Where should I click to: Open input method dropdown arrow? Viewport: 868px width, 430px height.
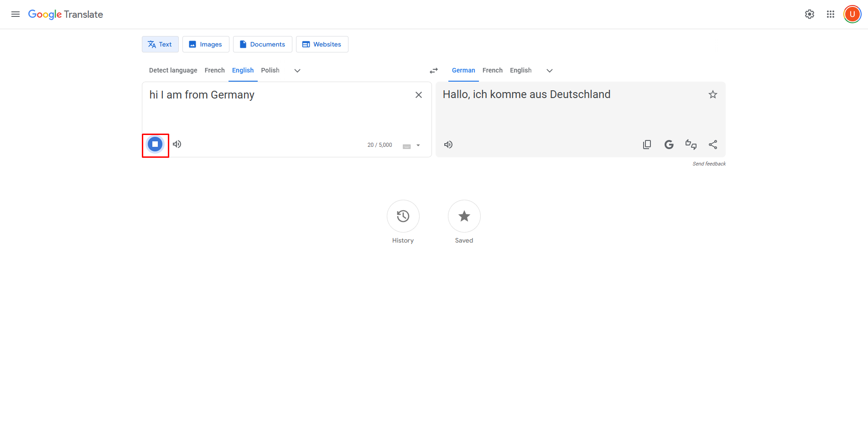tap(417, 145)
